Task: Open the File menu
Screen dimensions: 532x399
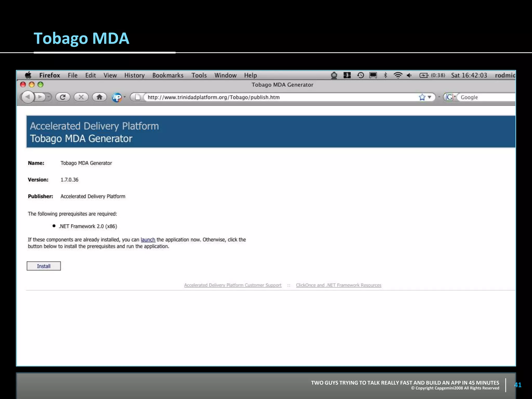Action: (x=73, y=75)
